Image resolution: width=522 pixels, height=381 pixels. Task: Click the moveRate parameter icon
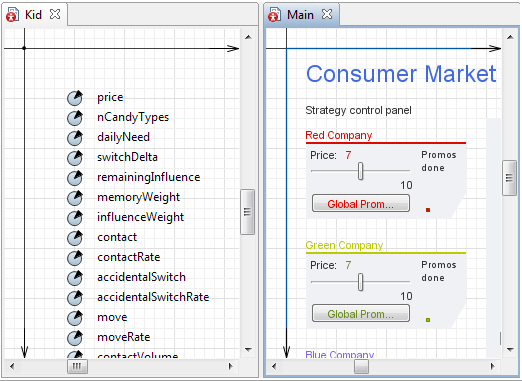tap(75, 338)
